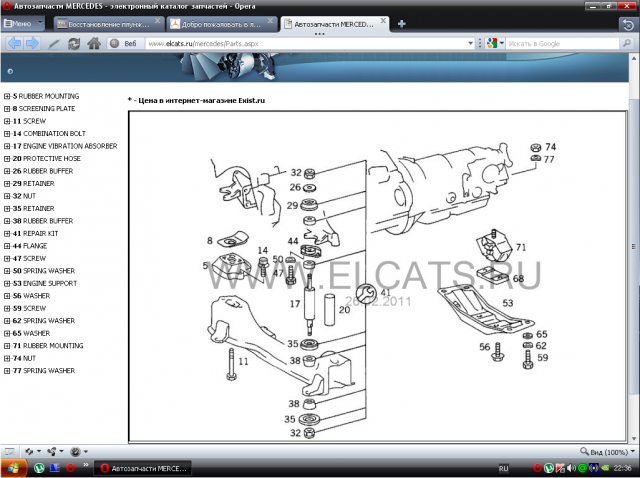Select the 32 NUT tree item
The width and height of the screenshot is (640, 478).
tap(24, 196)
